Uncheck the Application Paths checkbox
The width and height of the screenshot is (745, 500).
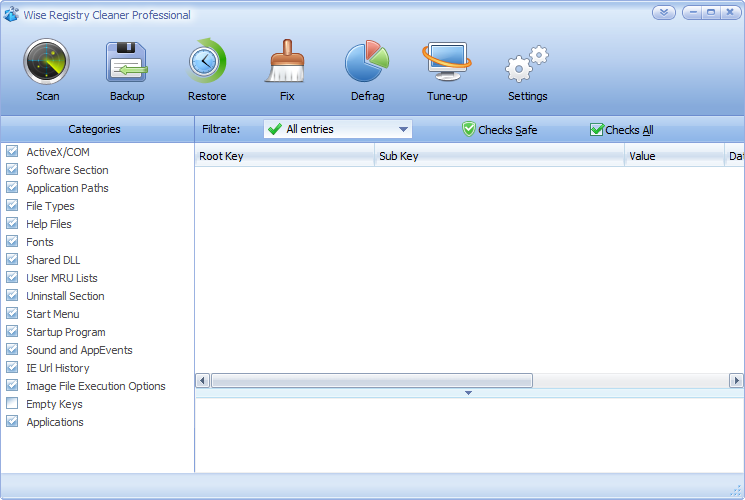point(12,188)
